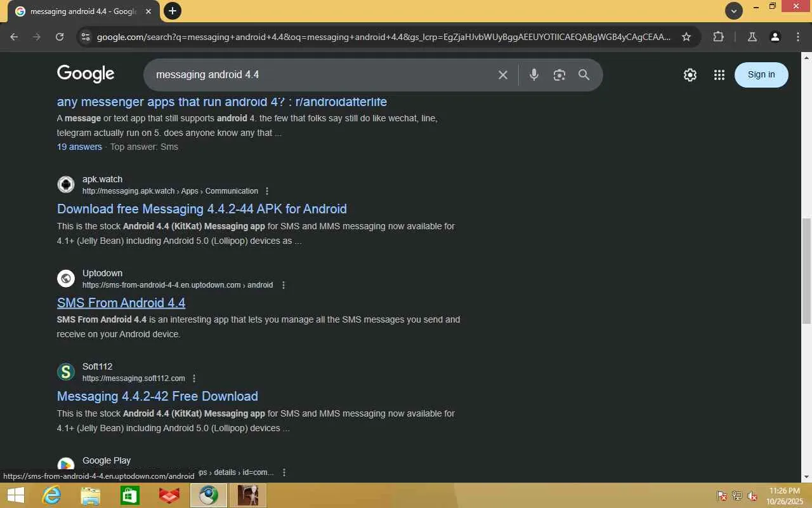Clear the search query with the X
This screenshot has width=812, height=508.
(x=503, y=75)
